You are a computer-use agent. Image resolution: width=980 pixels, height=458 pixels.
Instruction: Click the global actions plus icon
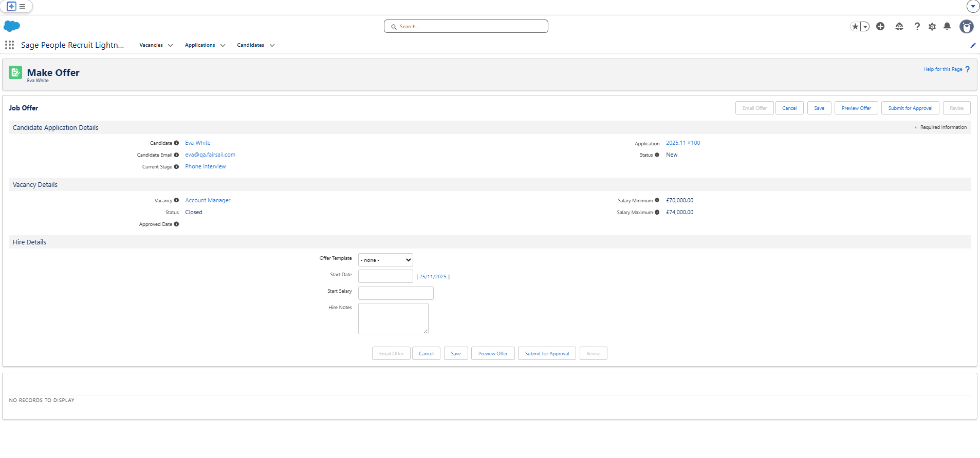coord(880,27)
